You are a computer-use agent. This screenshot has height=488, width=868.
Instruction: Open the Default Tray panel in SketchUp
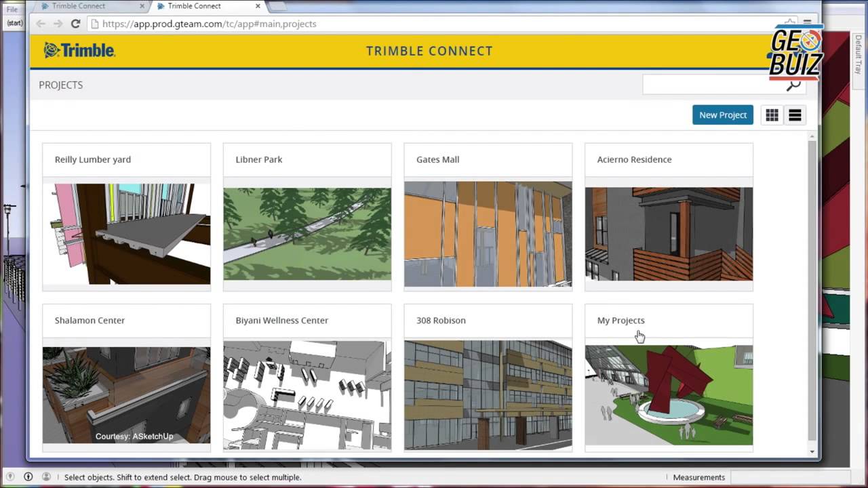pos(859,54)
